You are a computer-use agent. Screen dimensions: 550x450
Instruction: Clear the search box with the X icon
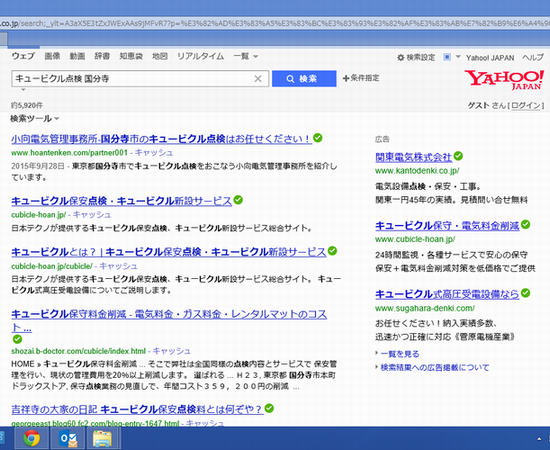(x=258, y=79)
